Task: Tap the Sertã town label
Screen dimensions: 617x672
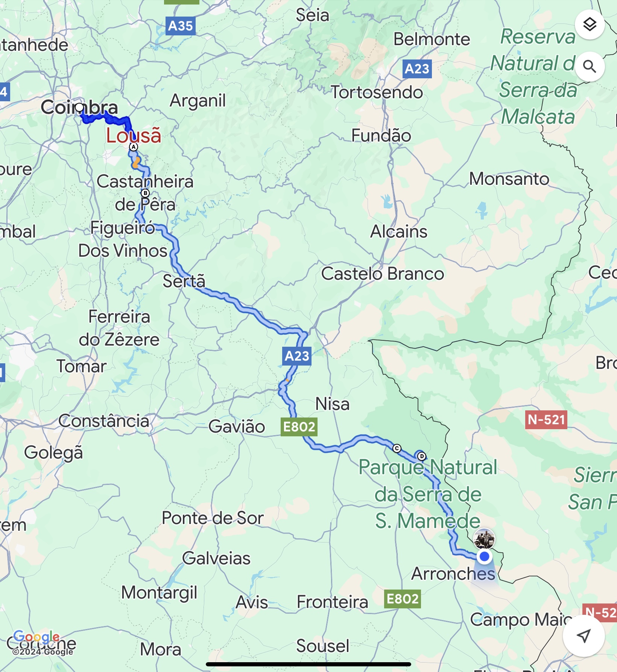Action: [x=184, y=281]
